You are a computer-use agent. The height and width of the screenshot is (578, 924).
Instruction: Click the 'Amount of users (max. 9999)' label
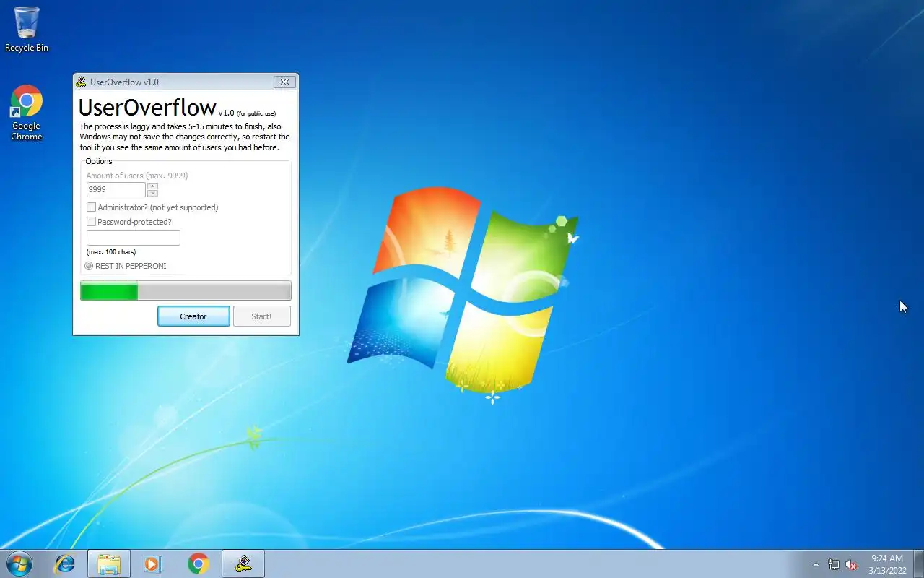[x=137, y=176]
